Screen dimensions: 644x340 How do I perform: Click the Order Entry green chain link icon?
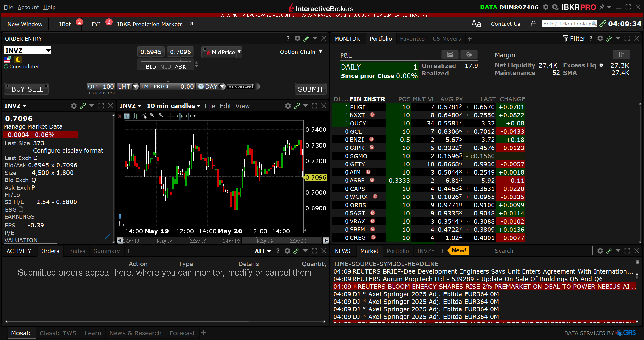coord(306,38)
